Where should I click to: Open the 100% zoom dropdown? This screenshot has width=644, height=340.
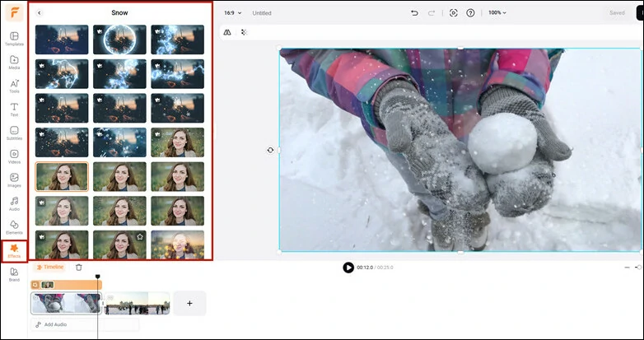pyautogui.click(x=497, y=12)
